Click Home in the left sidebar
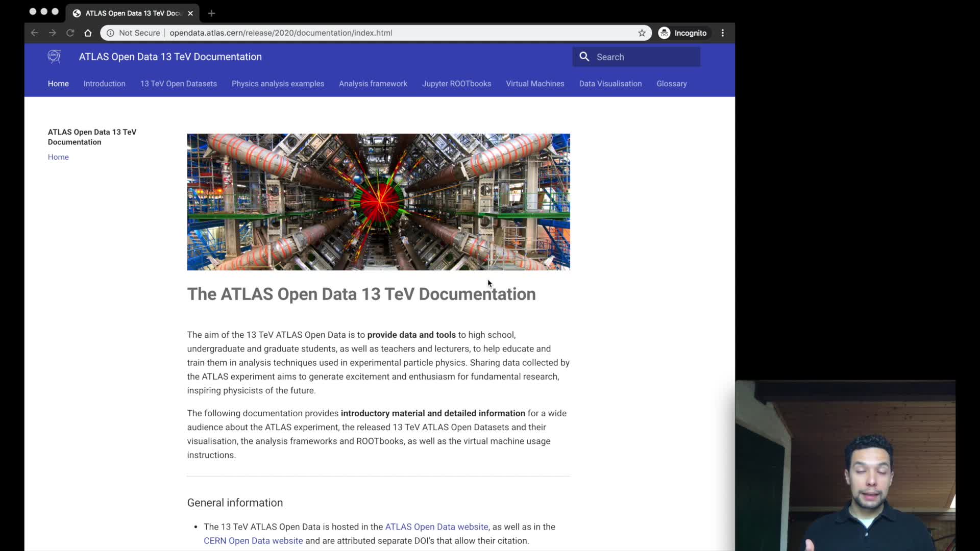The width and height of the screenshot is (980, 551). click(58, 157)
